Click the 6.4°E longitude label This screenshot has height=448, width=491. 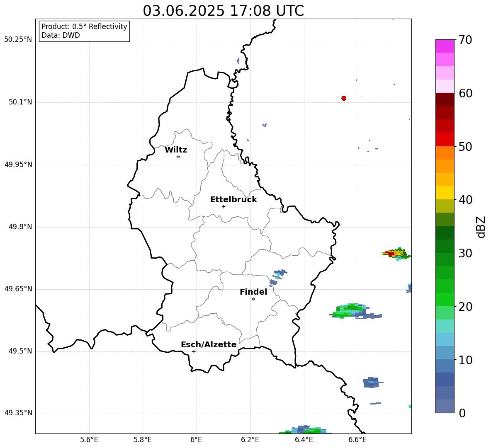(x=304, y=440)
